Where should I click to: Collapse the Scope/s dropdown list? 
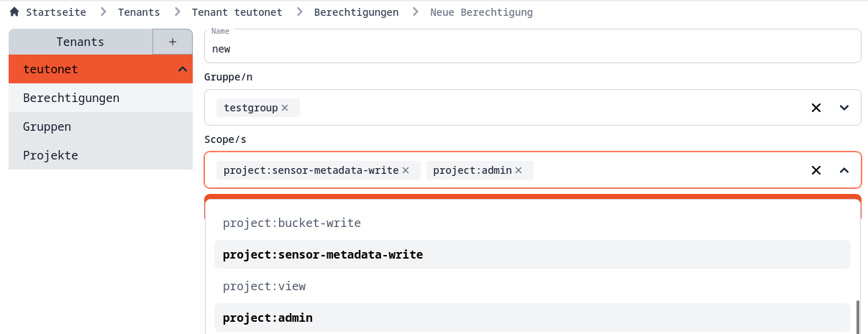click(844, 170)
